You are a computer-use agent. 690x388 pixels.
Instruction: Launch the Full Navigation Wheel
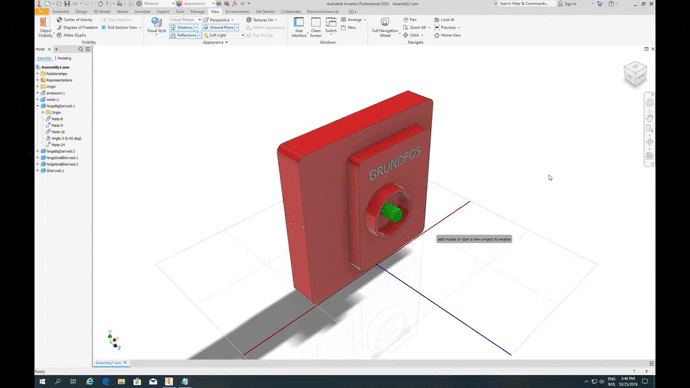[x=385, y=27]
